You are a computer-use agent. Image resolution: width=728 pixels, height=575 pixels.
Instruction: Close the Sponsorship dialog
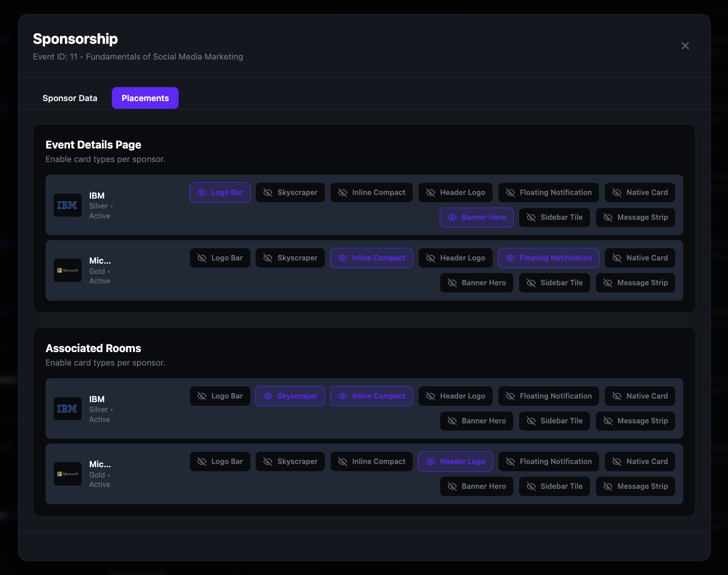click(x=685, y=46)
